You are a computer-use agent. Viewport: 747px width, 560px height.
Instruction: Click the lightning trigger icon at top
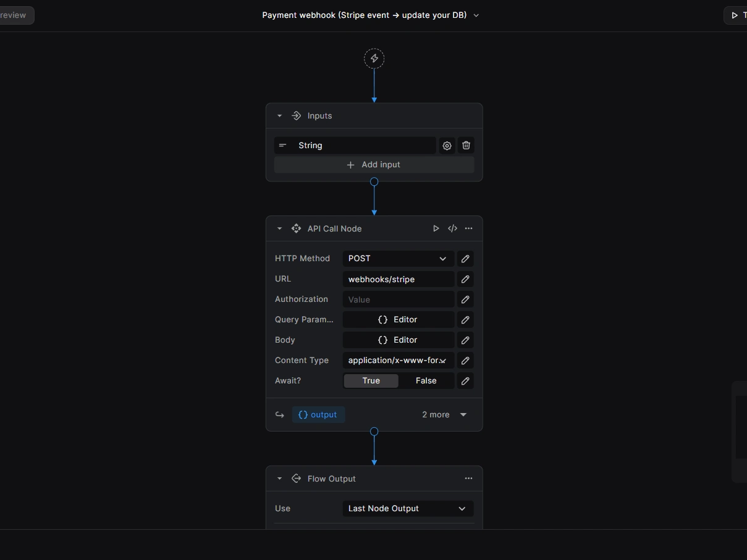(x=374, y=59)
